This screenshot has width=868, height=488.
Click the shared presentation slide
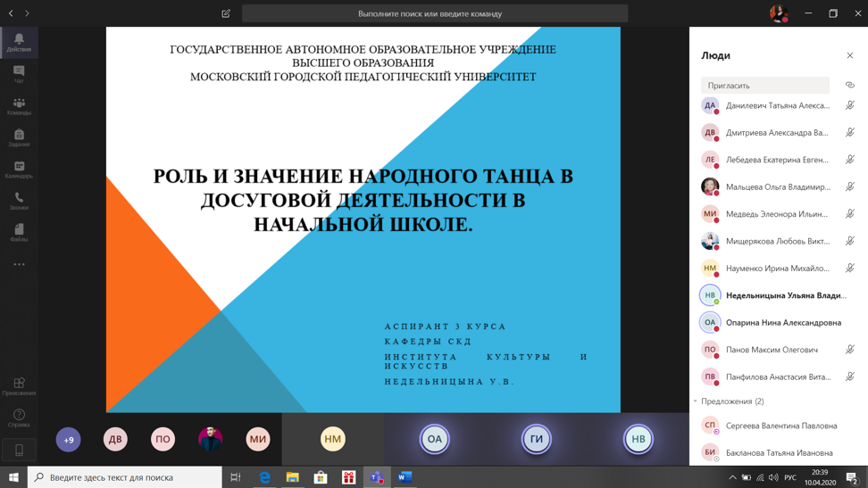tap(363, 219)
